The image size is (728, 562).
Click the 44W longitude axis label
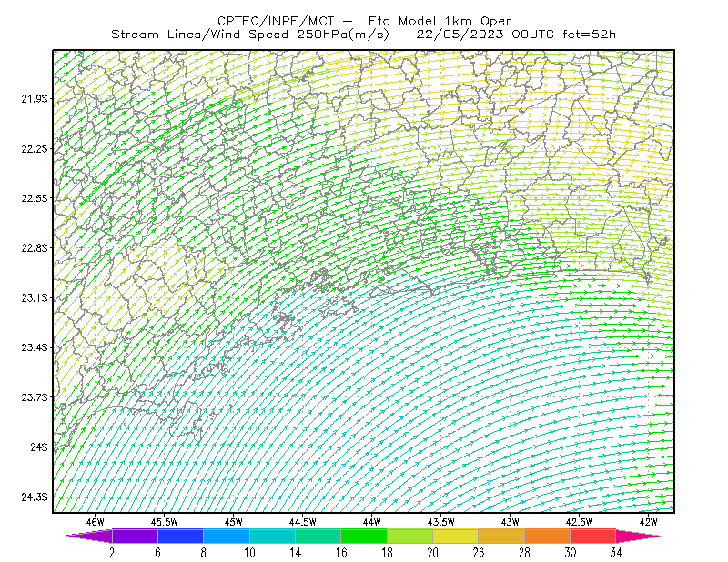pyautogui.click(x=372, y=522)
